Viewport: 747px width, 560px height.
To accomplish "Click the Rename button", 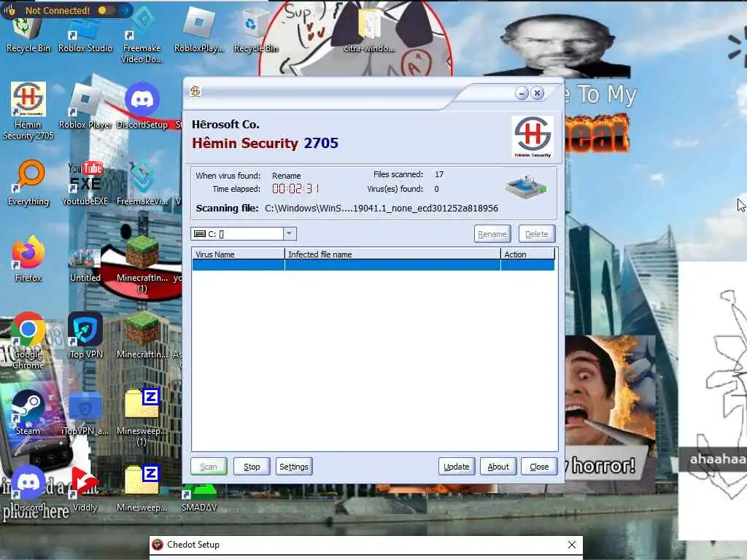I will (x=492, y=234).
